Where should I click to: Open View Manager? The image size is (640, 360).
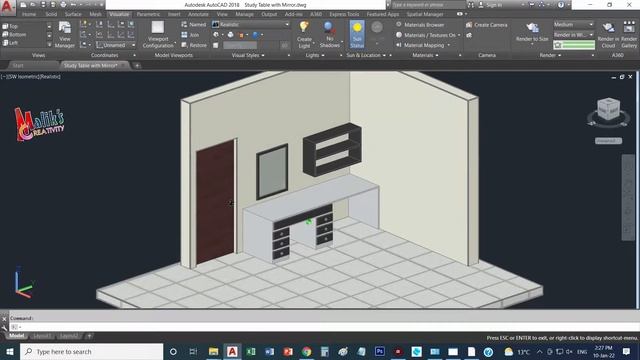click(x=64, y=34)
